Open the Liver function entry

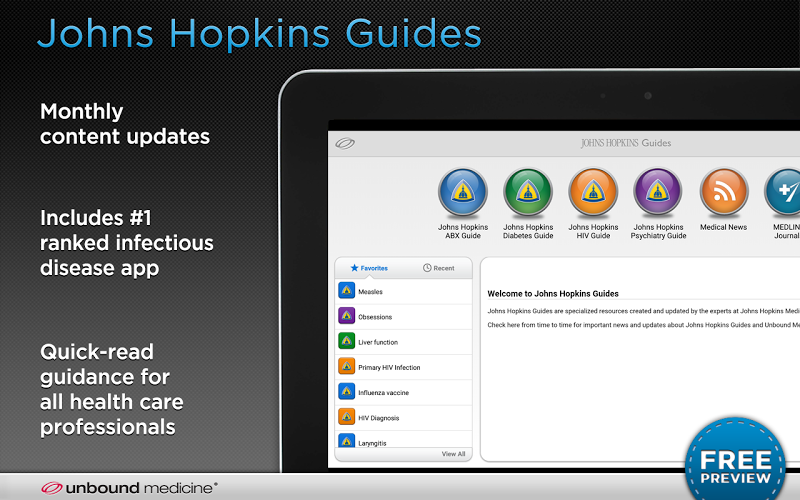[x=404, y=342]
